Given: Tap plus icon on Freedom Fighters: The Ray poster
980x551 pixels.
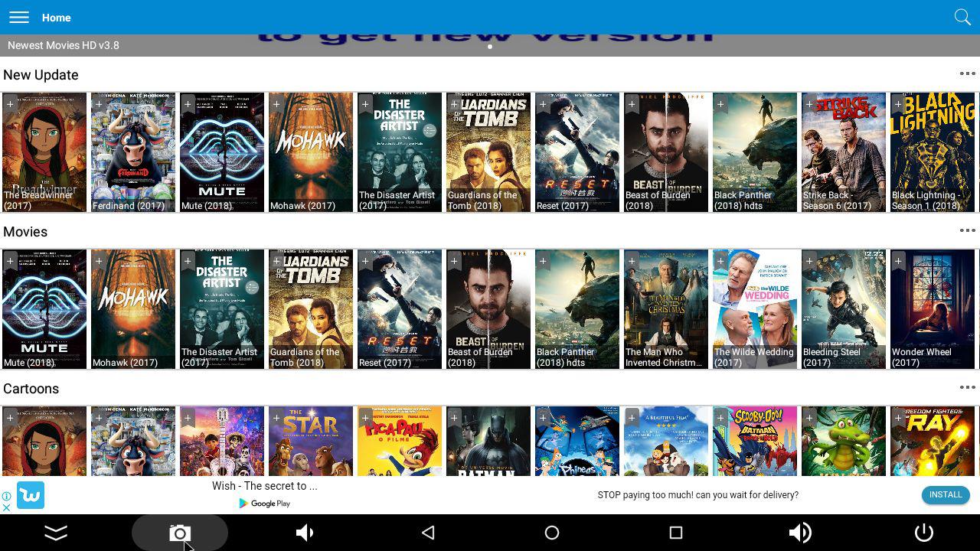Looking at the screenshot, I should (898, 418).
